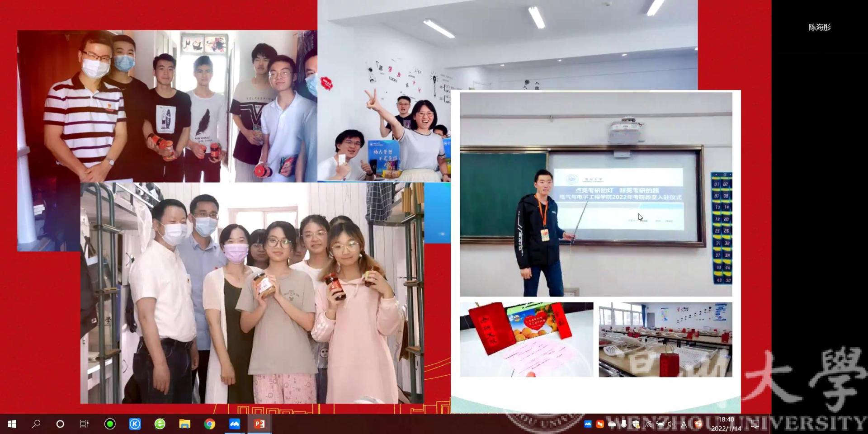Open Windows Security shield in tray
This screenshot has width=868, height=434.
636,424
